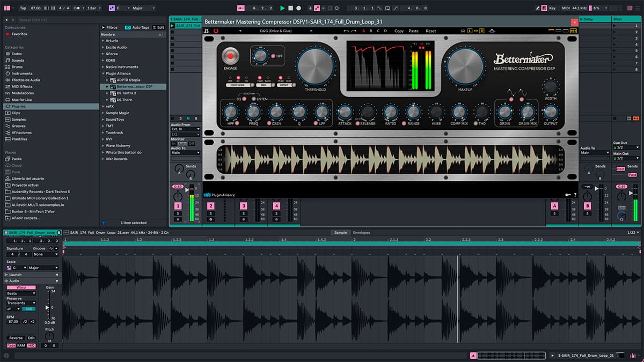Go to previous preset arrow in plugin
The width and height of the screenshot is (644, 362).
[240, 31]
